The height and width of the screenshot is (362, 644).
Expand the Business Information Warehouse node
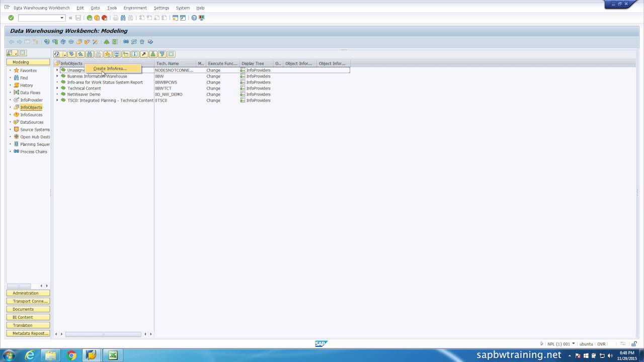tap(57, 76)
